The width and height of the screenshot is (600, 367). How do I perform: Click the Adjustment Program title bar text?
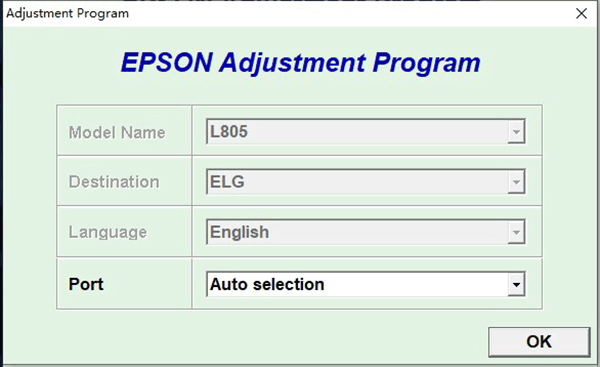pos(68,13)
